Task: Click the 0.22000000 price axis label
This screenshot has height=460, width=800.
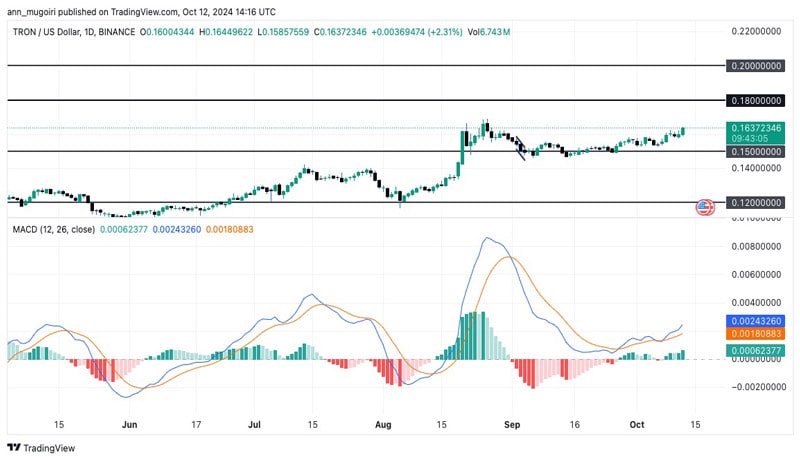Action: coord(756,31)
